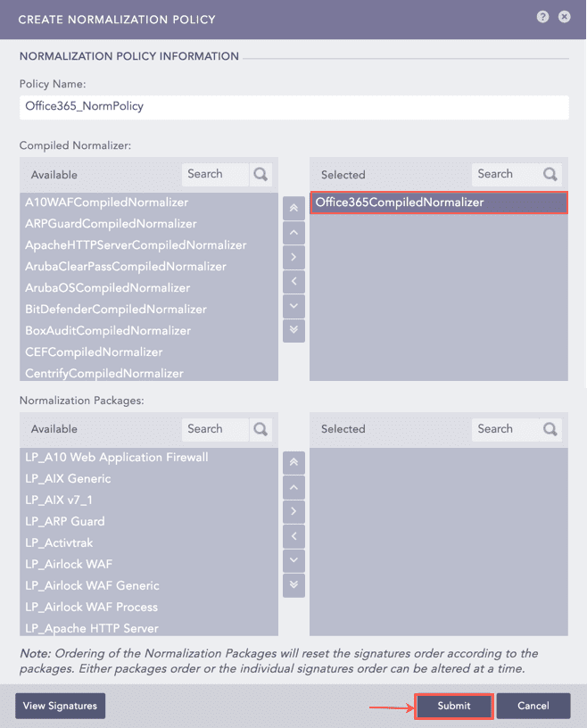Open help via the question mark icon
The image size is (587, 728).
[542, 16]
